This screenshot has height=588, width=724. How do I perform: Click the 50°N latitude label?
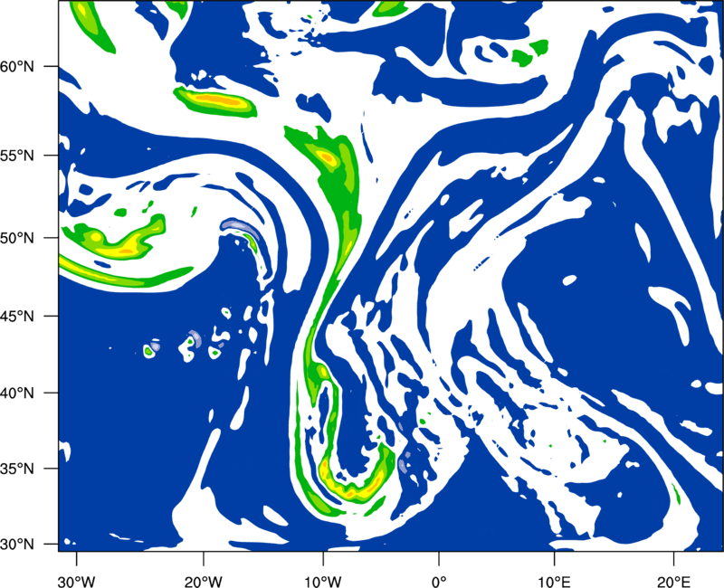tap(17, 238)
